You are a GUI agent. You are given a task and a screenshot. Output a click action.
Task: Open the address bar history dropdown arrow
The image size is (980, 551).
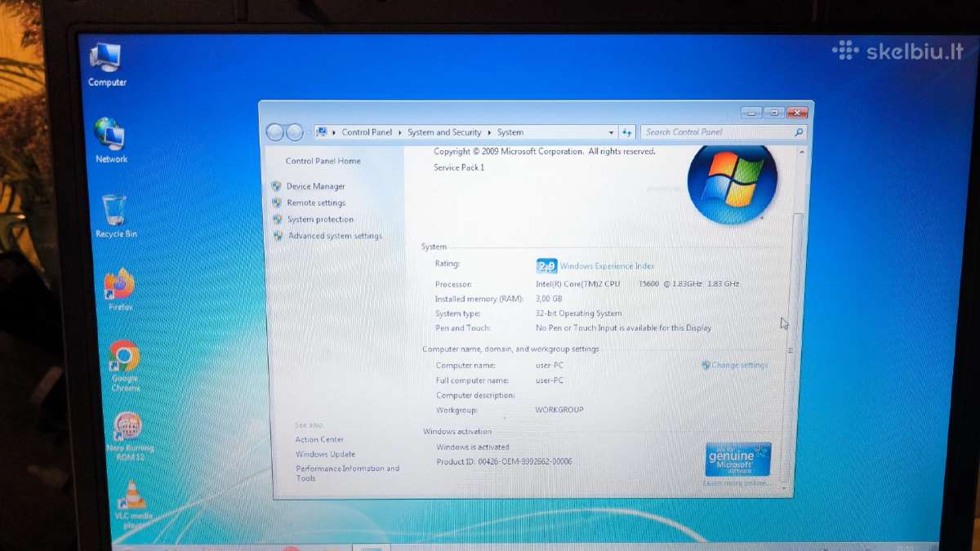[x=611, y=132]
